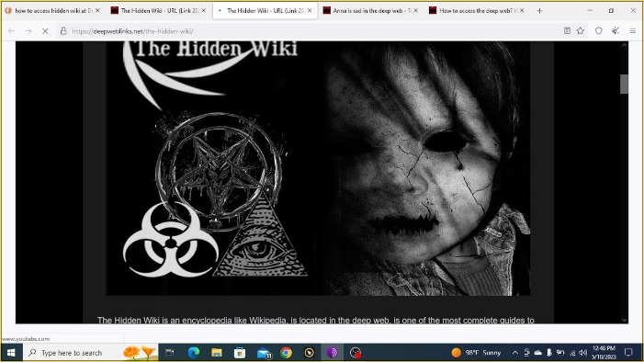This screenshot has width=644, height=362.
Task: Open File Explorer from the taskbar
Action: point(217,353)
